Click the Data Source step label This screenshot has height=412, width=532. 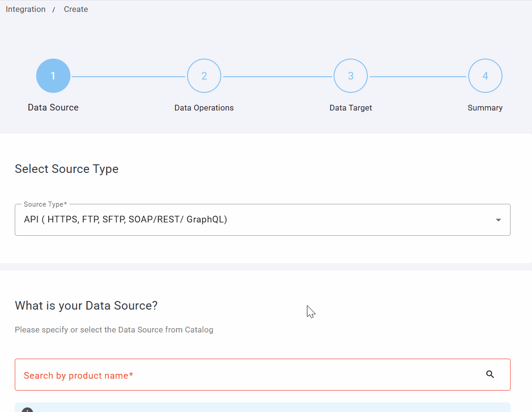point(53,108)
